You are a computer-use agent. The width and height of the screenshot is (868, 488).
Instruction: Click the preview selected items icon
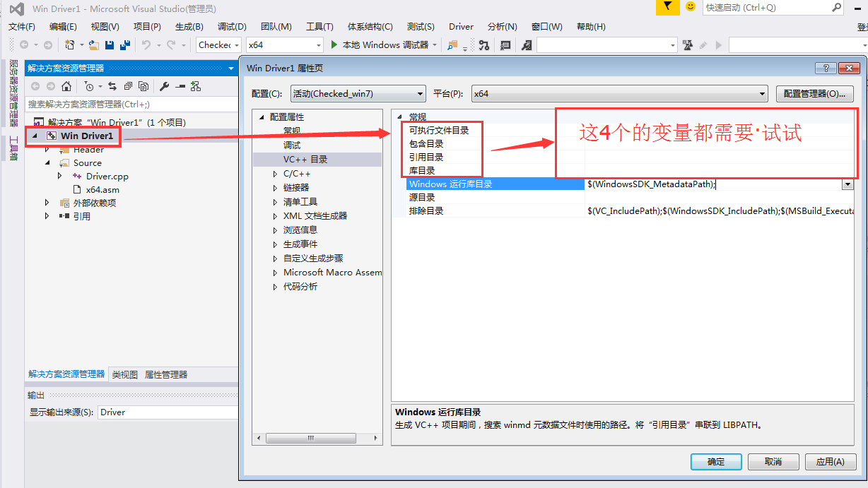(x=180, y=86)
